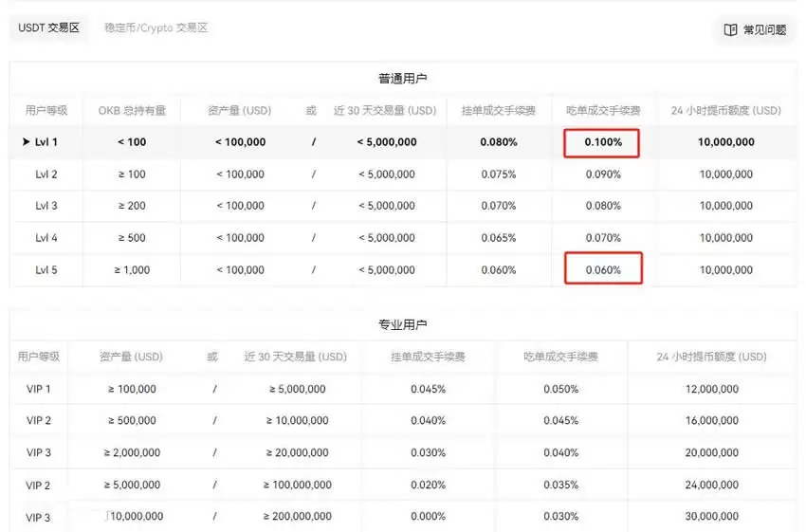
Task: Click the withdrawal limit 20,000,000
Action: 712,453
